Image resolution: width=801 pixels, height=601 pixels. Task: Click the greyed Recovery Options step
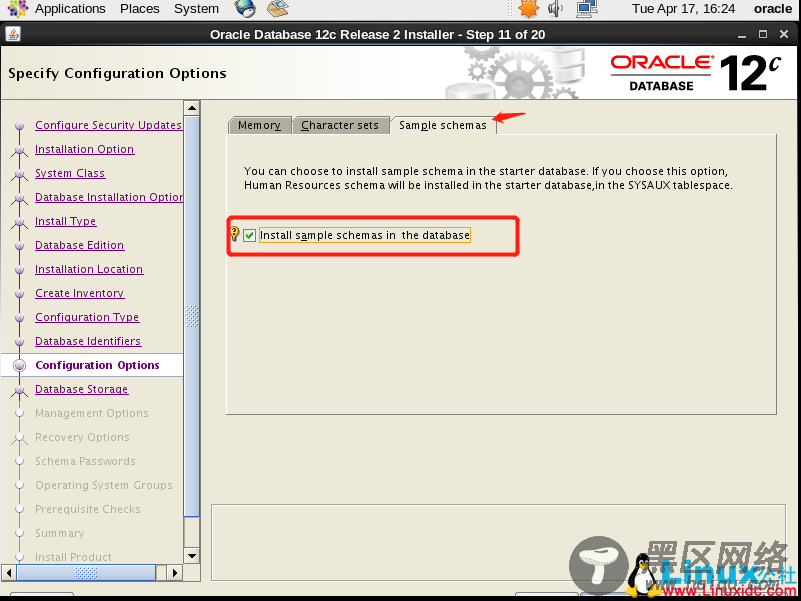coord(82,437)
